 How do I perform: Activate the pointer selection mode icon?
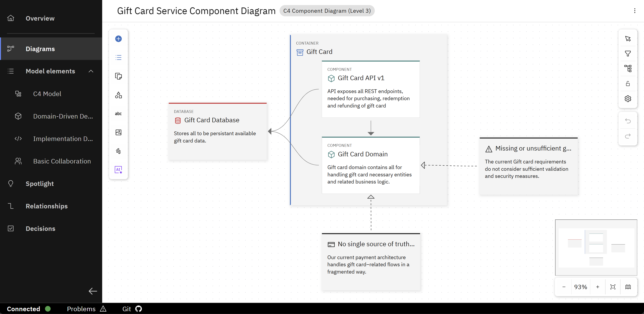pyautogui.click(x=628, y=39)
